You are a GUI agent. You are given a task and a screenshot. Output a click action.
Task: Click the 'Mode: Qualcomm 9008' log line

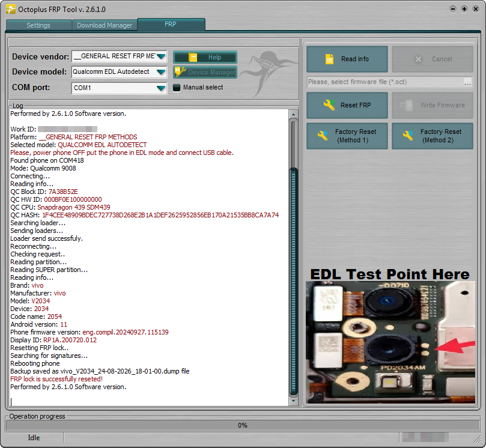pyautogui.click(x=43, y=168)
